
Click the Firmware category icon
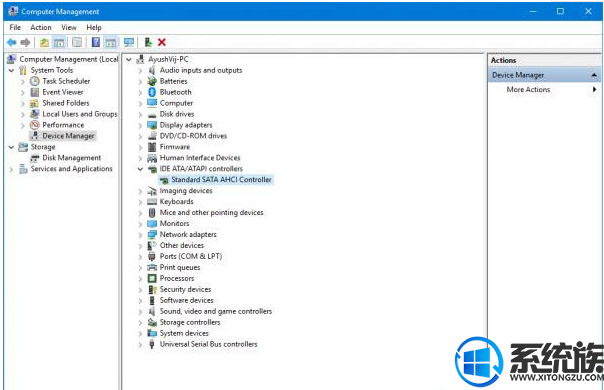[152, 147]
